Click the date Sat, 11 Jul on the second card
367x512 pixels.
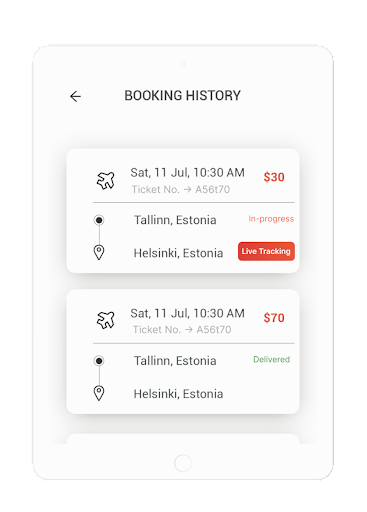[160, 313]
